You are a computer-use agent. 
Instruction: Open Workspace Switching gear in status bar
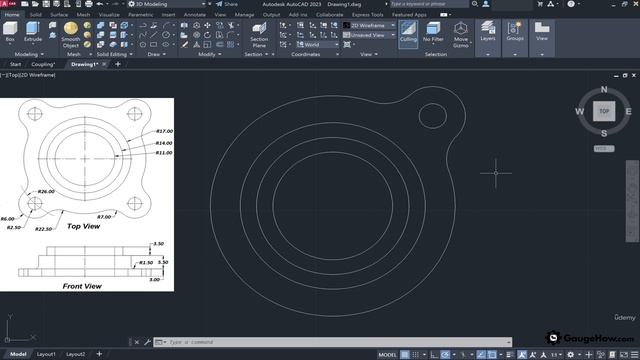click(571, 355)
